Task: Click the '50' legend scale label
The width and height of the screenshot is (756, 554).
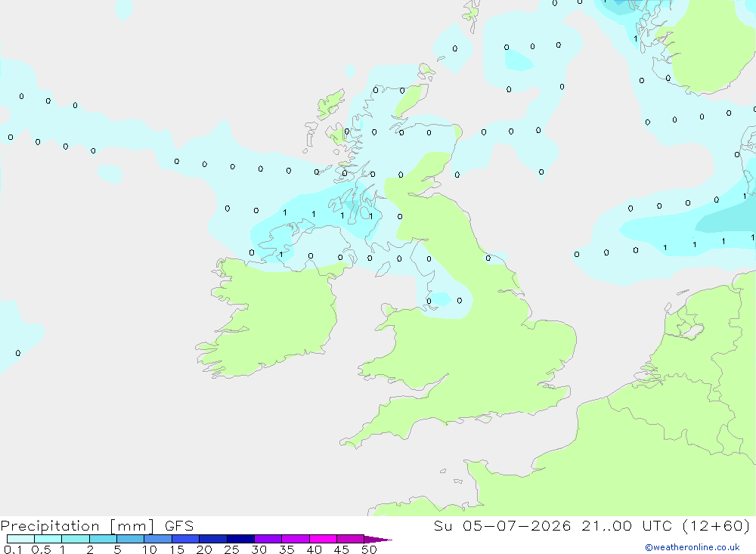Action: 369,549
